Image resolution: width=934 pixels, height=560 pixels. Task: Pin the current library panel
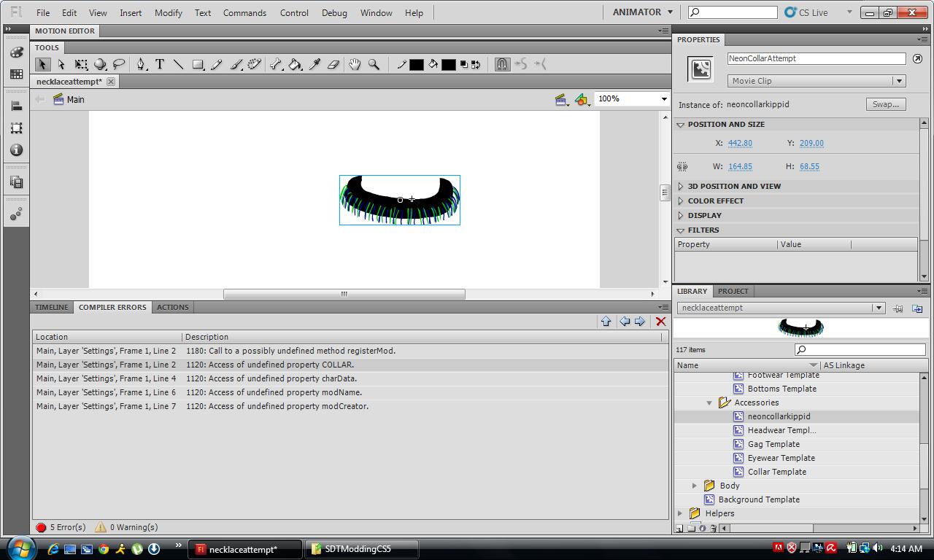click(898, 308)
